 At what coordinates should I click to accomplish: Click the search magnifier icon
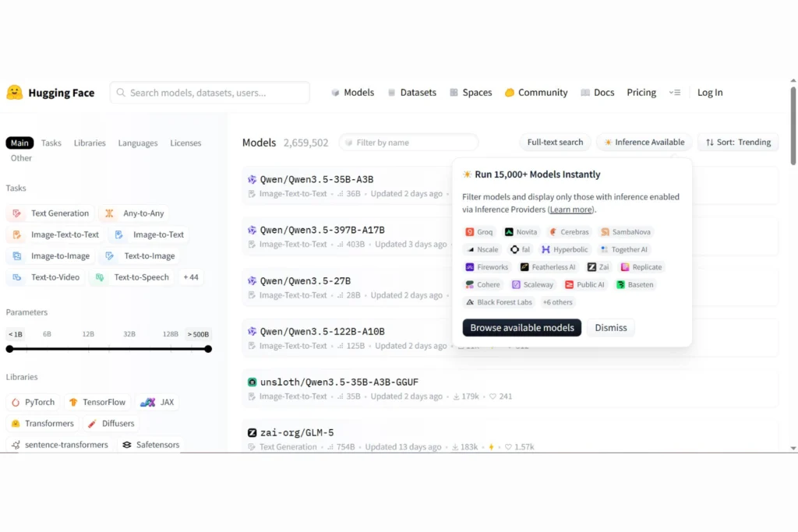tap(120, 92)
